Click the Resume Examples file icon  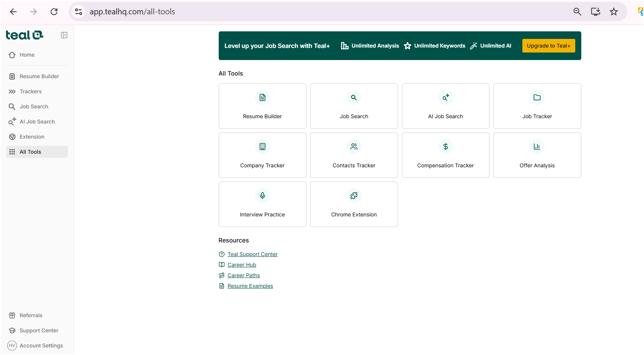[x=222, y=286]
